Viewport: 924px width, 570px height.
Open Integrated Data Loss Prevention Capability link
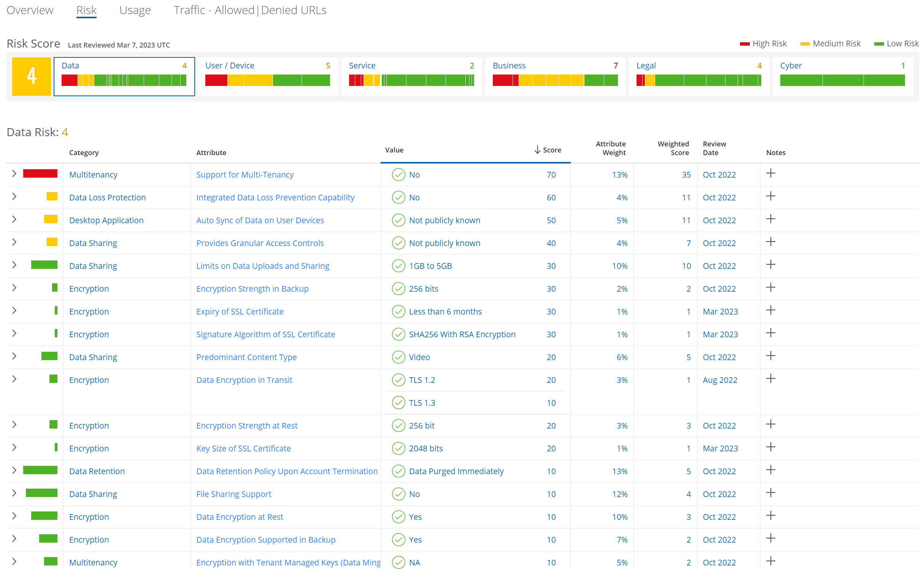point(275,197)
